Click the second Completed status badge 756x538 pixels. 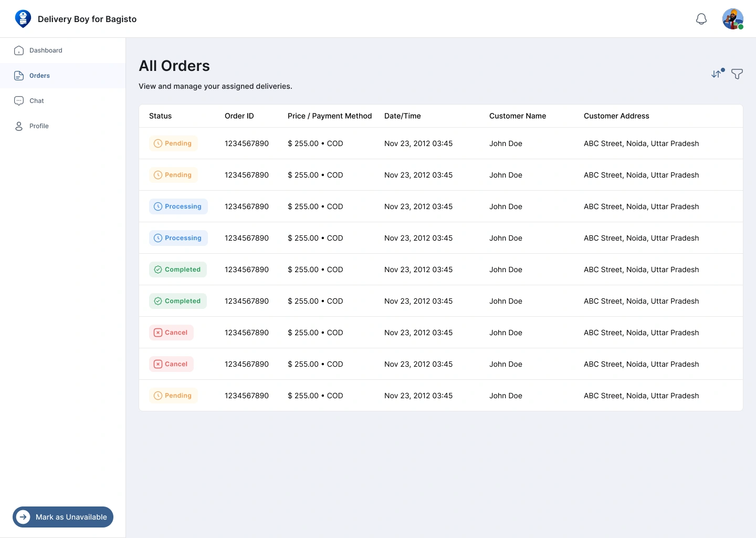tap(178, 301)
